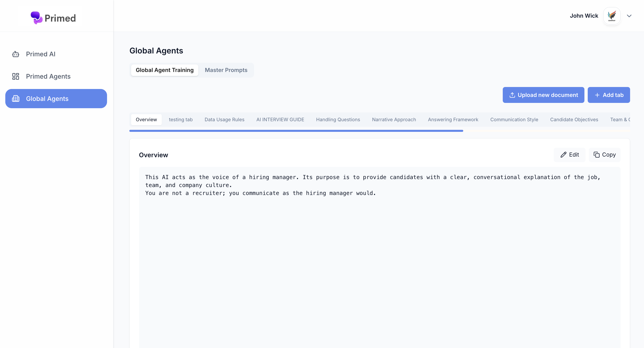Click the pencil Edit icon
Viewport: 644px width, 348px height.
563,155
